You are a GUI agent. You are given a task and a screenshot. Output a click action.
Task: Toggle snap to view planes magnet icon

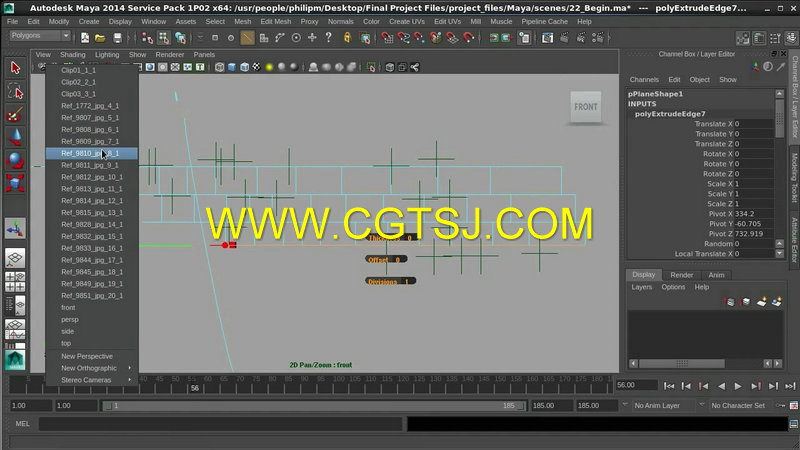point(452,38)
